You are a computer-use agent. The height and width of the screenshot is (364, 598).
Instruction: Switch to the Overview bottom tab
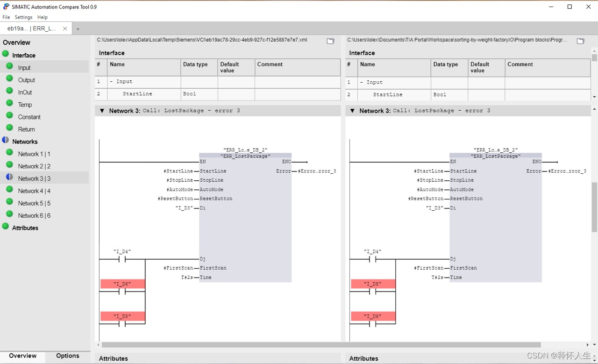click(22, 356)
